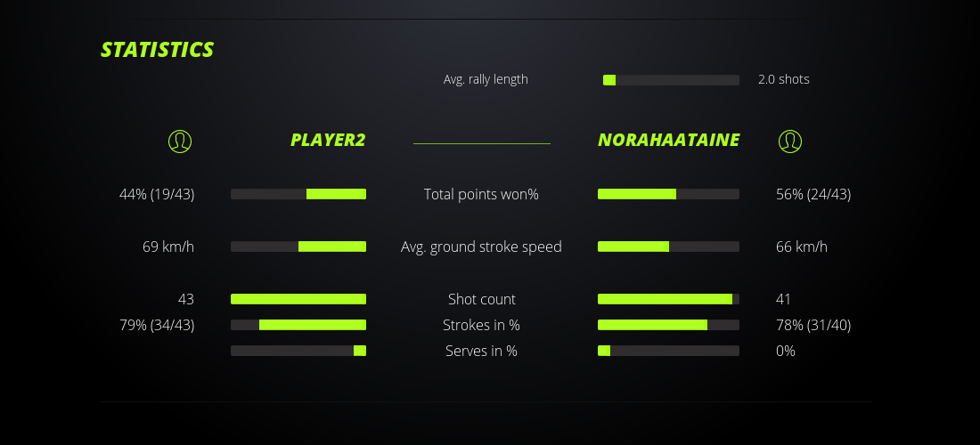Click the Avg. ground stroke speed label
The width and height of the screenshot is (980, 445).
tap(481, 247)
